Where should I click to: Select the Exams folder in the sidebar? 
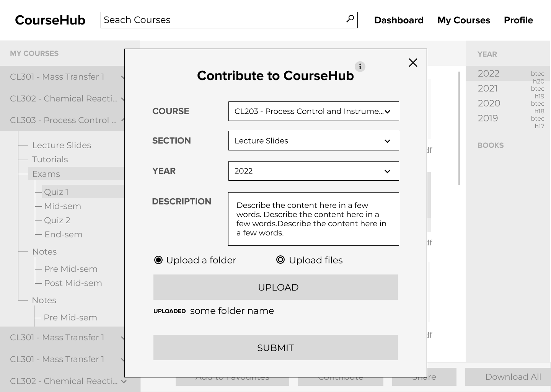pos(76,174)
